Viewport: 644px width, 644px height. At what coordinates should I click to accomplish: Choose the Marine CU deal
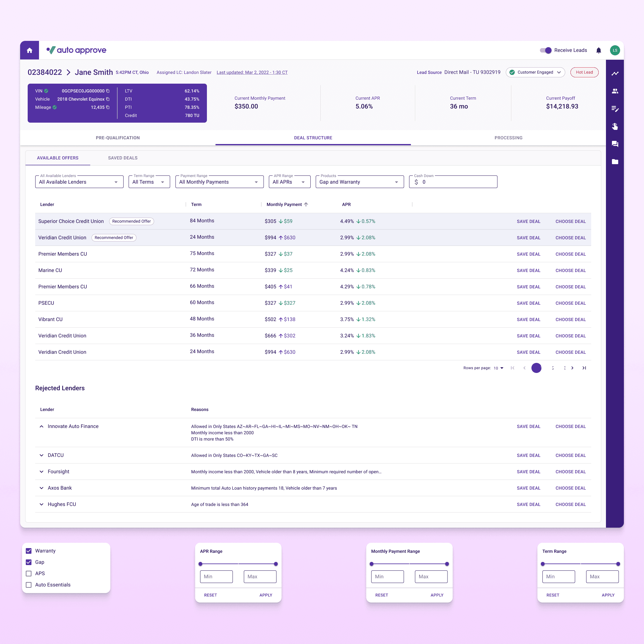coord(570,270)
